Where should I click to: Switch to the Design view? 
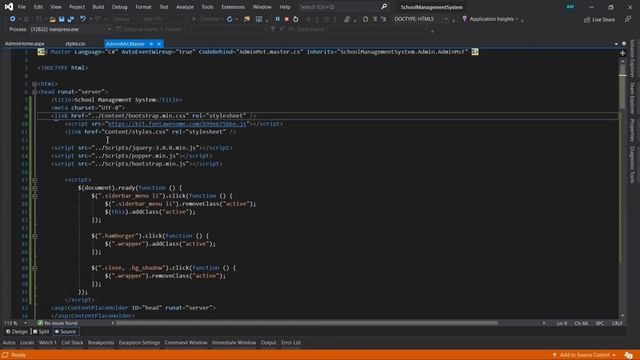(17, 332)
